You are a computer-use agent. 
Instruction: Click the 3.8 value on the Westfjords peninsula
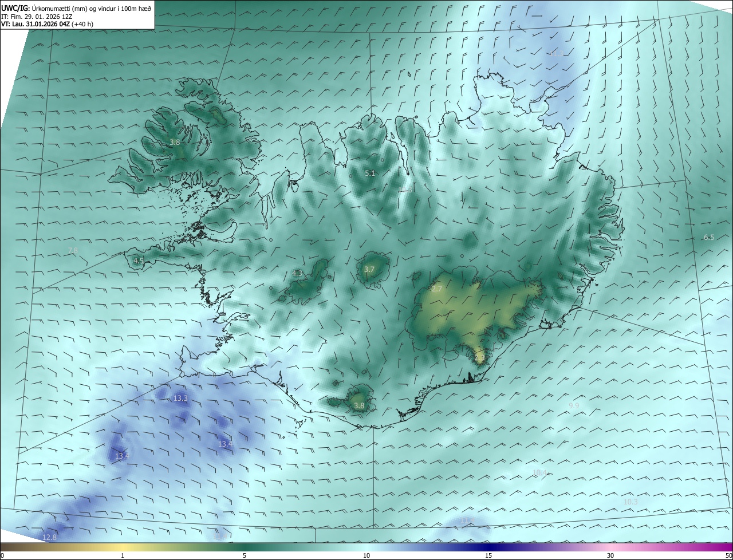click(175, 142)
